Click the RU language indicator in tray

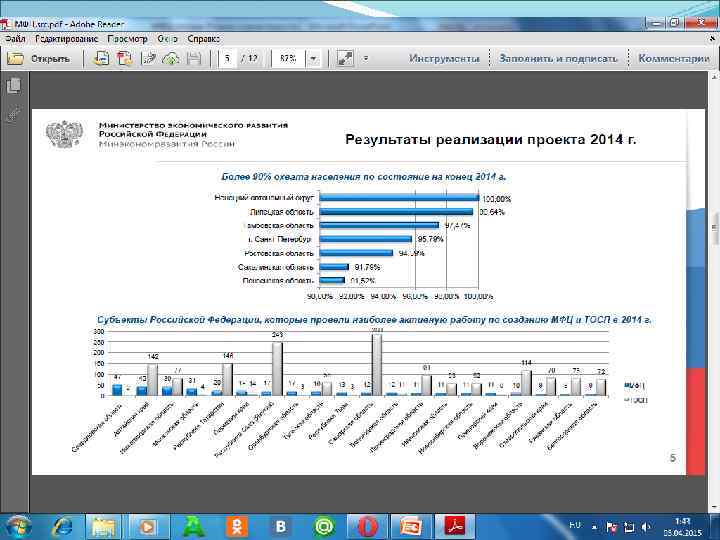click(x=575, y=525)
